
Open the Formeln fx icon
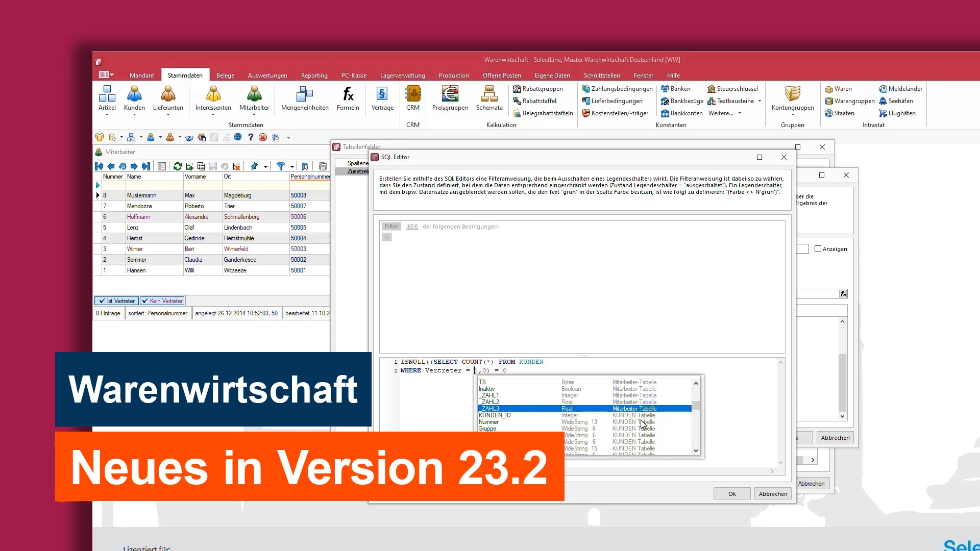[348, 94]
